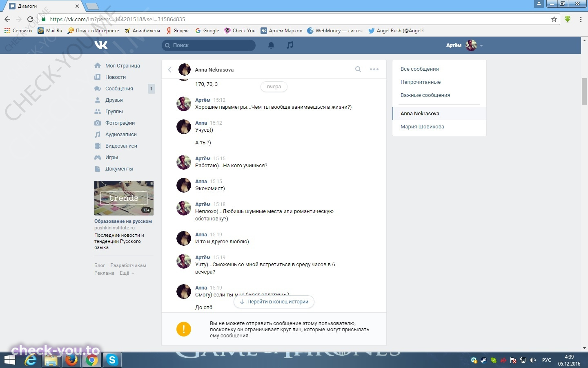Click the VK logo in the header
588x368 pixels.
coord(101,45)
